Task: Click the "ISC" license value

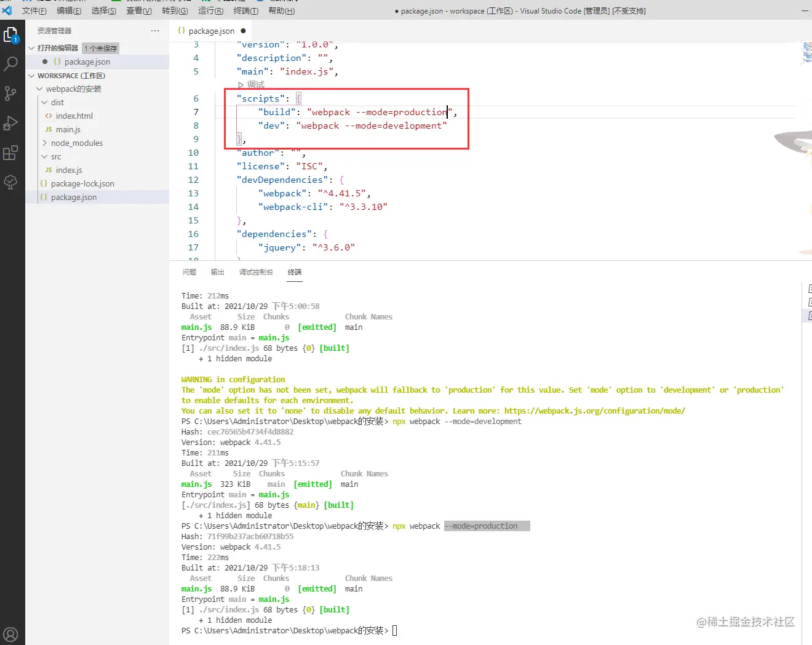Action: tap(309, 166)
